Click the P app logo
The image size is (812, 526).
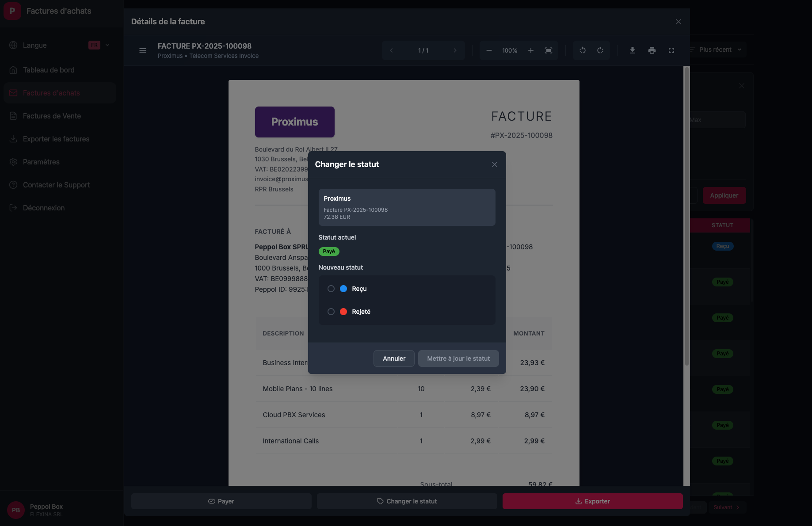coord(12,11)
